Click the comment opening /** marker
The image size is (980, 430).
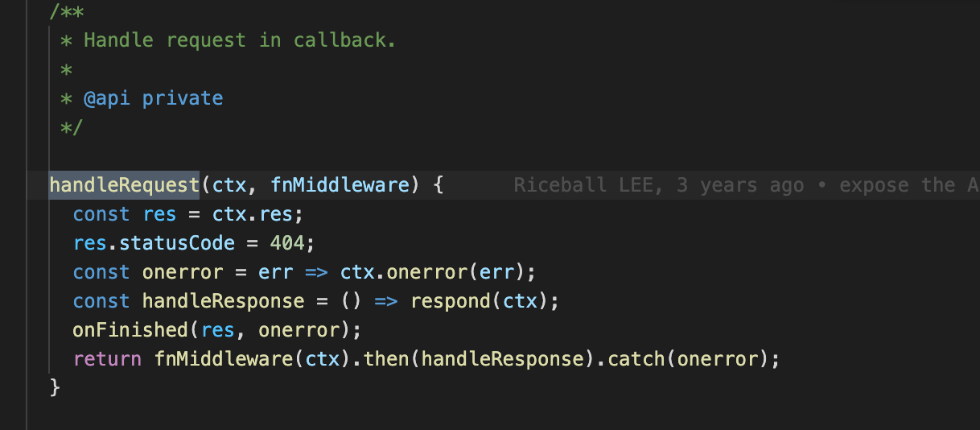(x=67, y=11)
